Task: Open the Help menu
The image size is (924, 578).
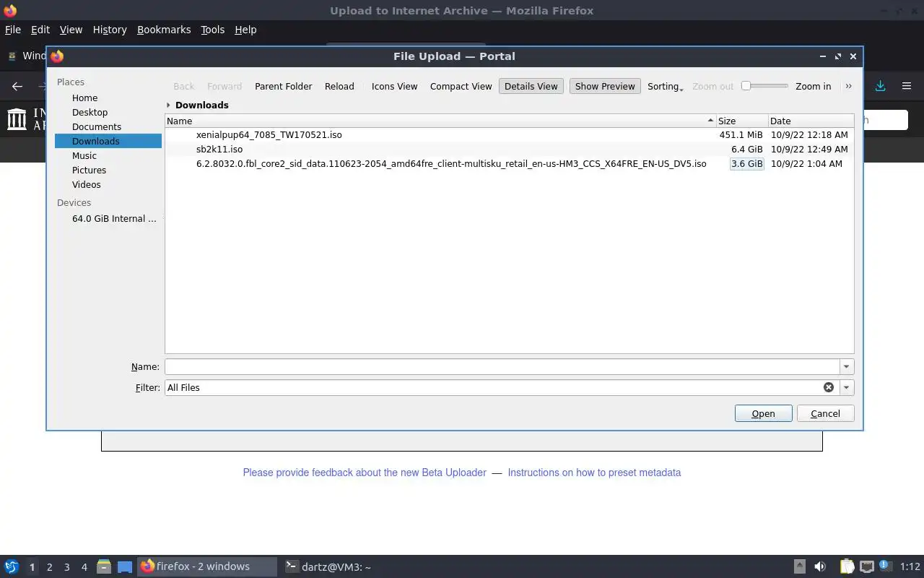Action: [x=245, y=30]
